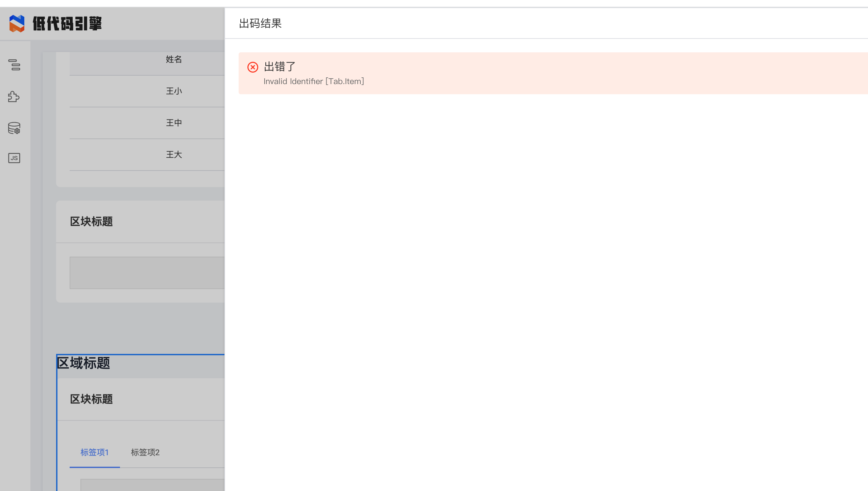Select the 区域标题 section heading
This screenshot has height=491, width=868.
83,363
